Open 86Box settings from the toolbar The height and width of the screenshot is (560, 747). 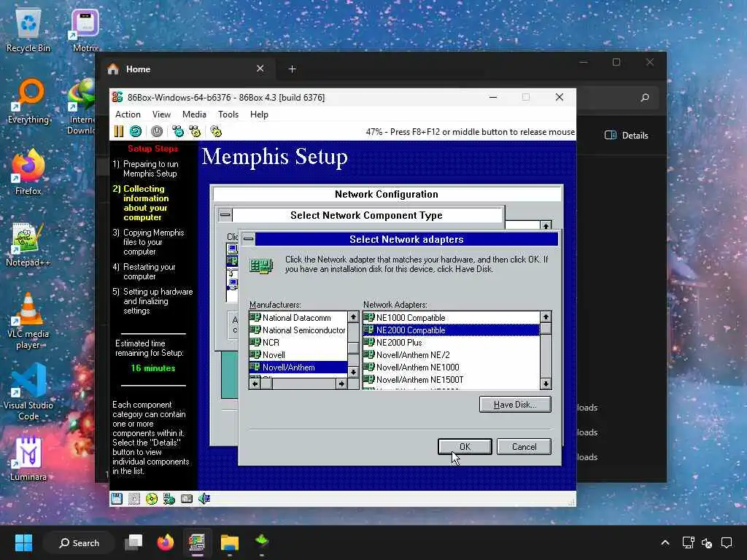(x=216, y=131)
